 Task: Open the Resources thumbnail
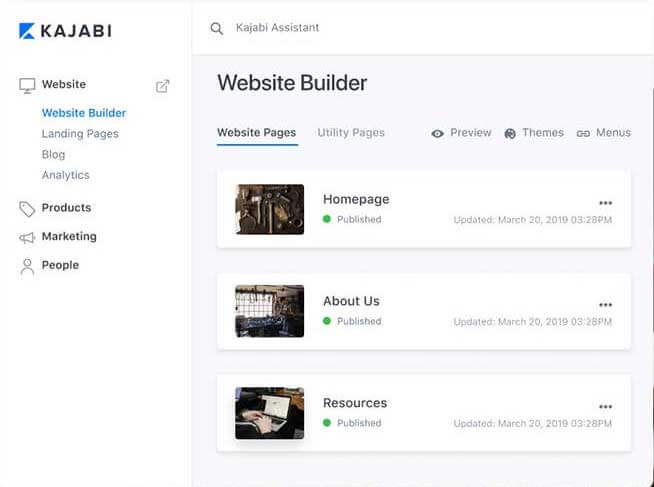pyautogui.click(x=269, y=413)
